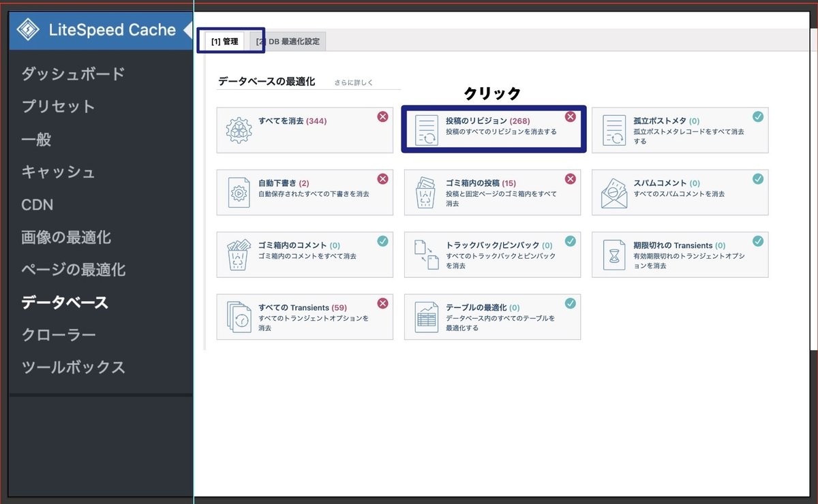Open プリセット in the sidebar
The image size is (818, 504).
(x=58, y=106)
